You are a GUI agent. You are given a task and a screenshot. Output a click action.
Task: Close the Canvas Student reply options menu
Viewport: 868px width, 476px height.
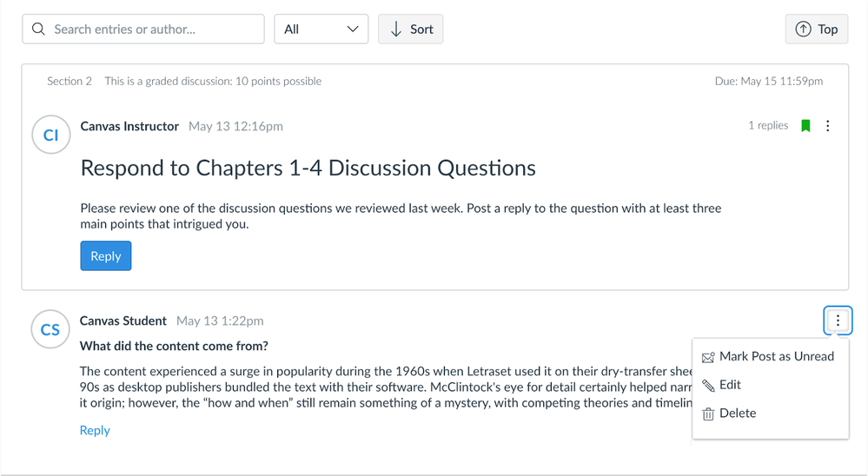838,321
